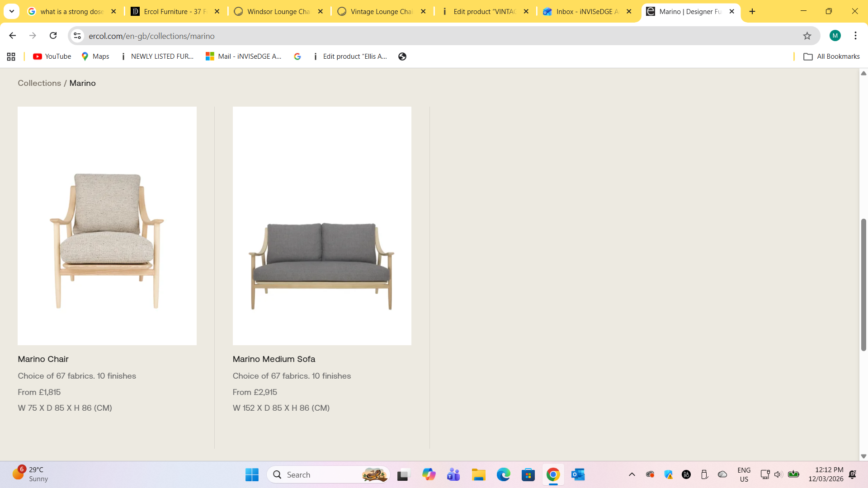Close the 'what is a strong dose' tab
Screen dimensions: 868x488
[113, 11]
